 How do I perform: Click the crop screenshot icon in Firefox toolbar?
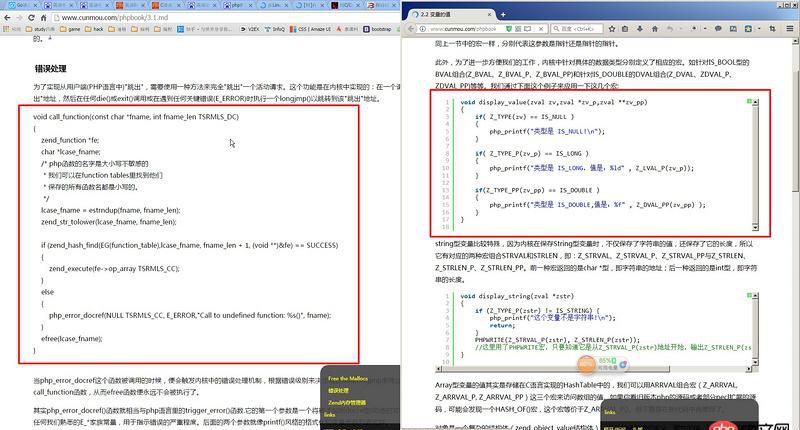point(772,29)
